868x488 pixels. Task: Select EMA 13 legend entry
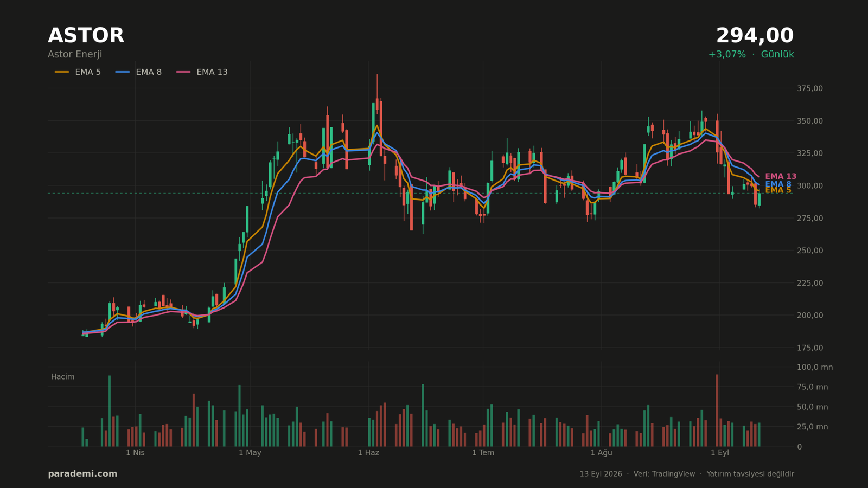(x=202, y=72)
